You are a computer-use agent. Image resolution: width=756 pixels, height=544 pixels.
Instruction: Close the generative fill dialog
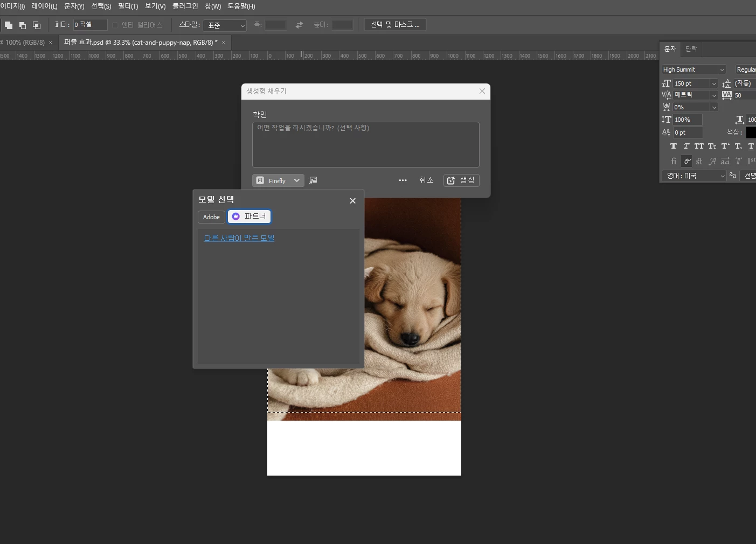[482, 91]
